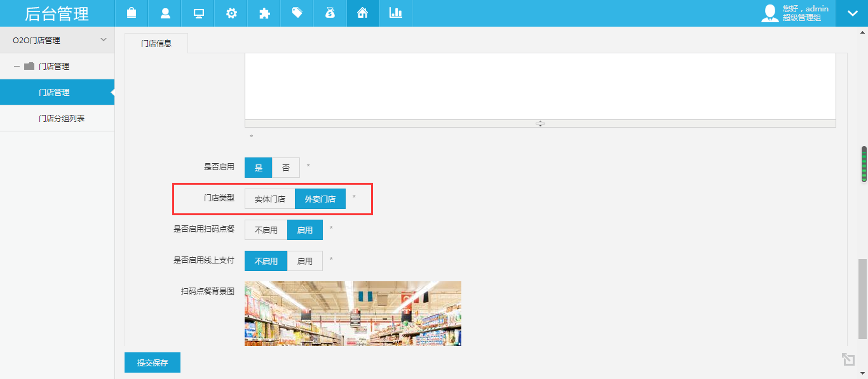Click the 提交保存 button
The width and height of the screenshot is (868, 379).
point(153,362)
